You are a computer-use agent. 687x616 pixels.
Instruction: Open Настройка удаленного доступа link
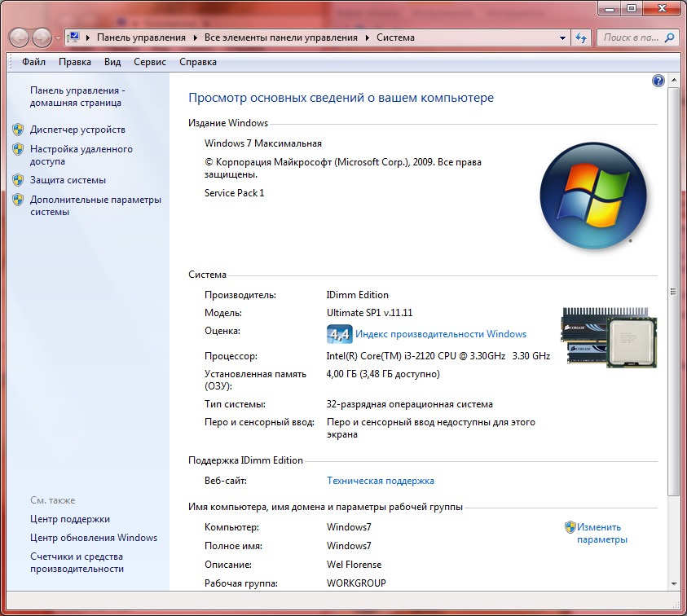81,155
